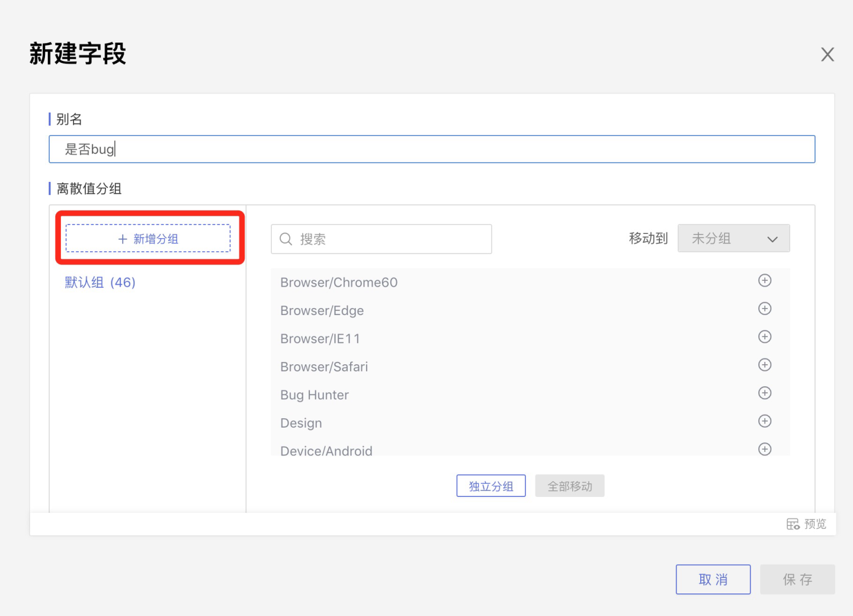Add Bug Hunter via its plus icon
This screenshot has width=853, height=616.
tap(765, 393)
